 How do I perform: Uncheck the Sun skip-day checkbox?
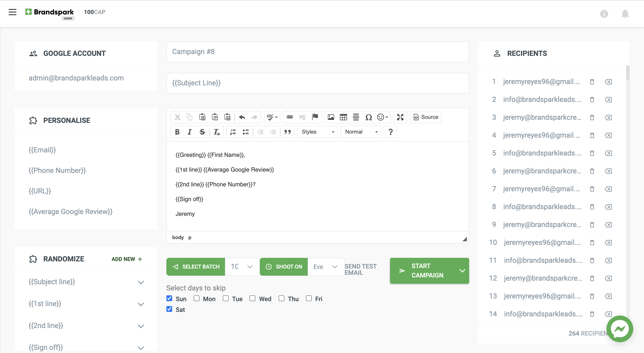(x=169, y=298)
